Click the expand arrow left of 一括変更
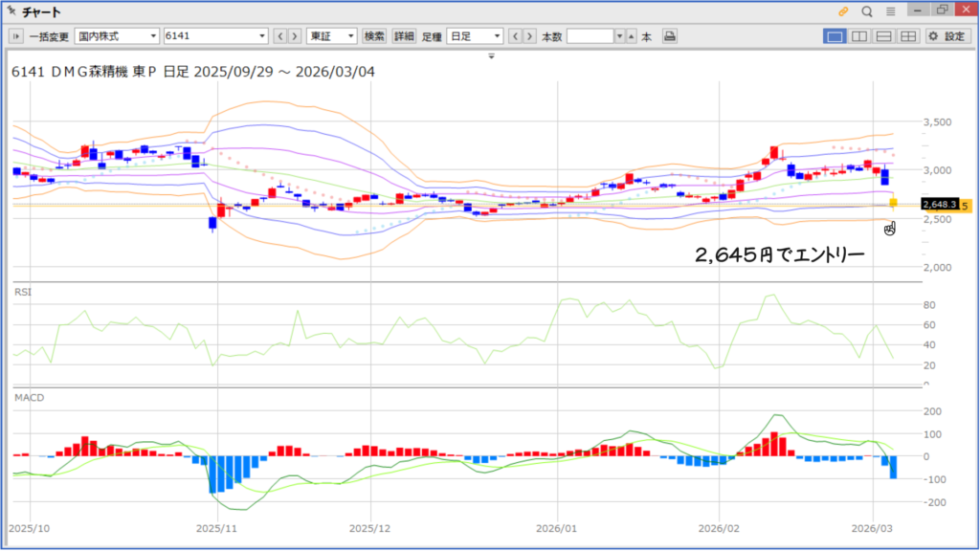 coord(16,36)
